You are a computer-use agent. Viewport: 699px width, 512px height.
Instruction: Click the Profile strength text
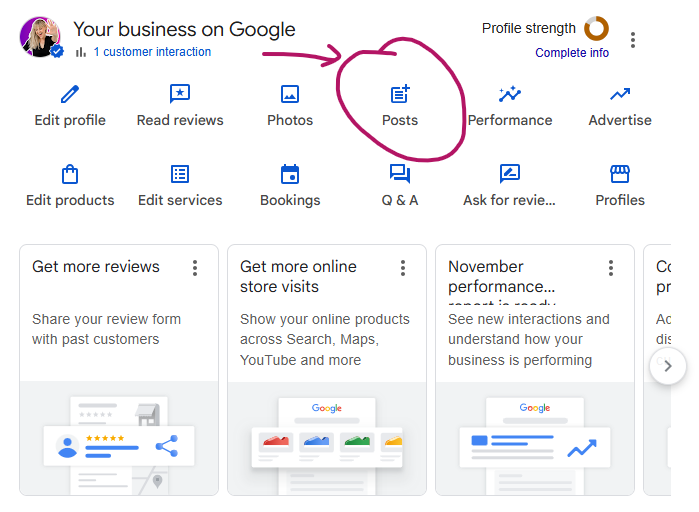(x=529, y=29)
